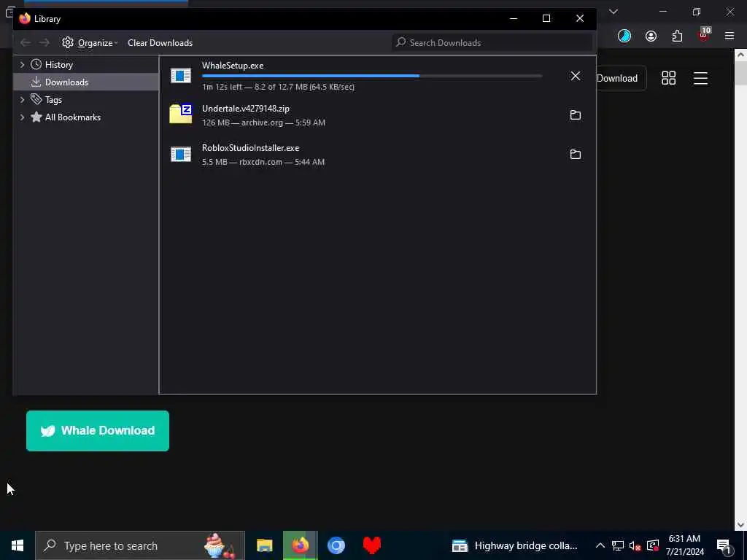Screen dimensions: 747x560
Task: Open the notification center icon
Action: 724,545
